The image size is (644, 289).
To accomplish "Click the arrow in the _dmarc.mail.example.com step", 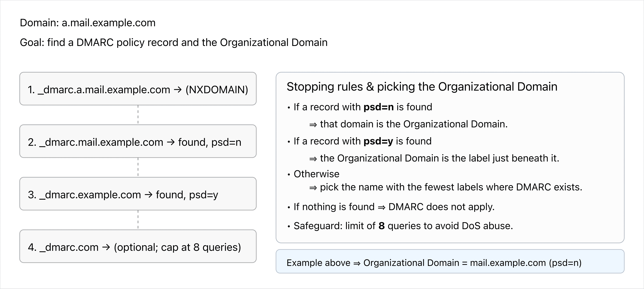I will tap(170, 142).
